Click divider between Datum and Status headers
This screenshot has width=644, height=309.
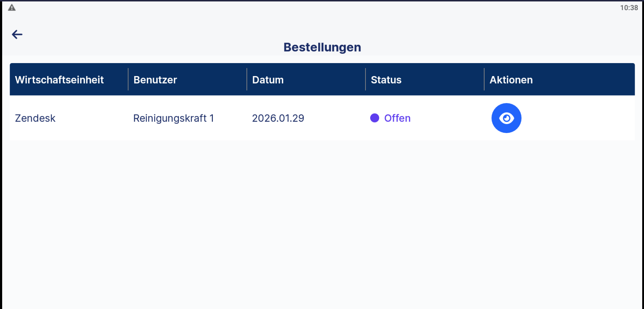(365, 79)
